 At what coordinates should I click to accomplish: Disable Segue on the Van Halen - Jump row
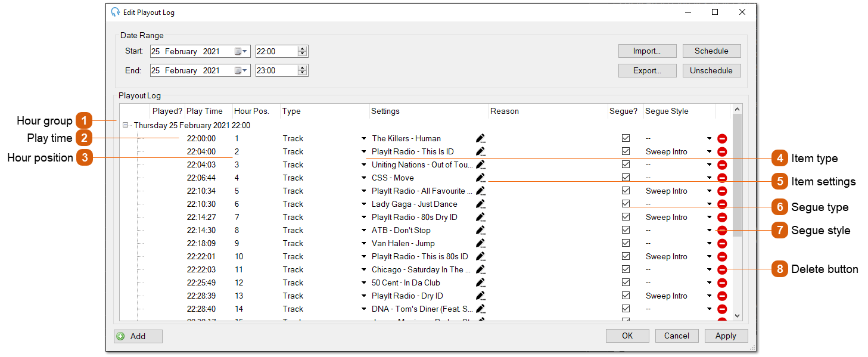pos(626,243)
